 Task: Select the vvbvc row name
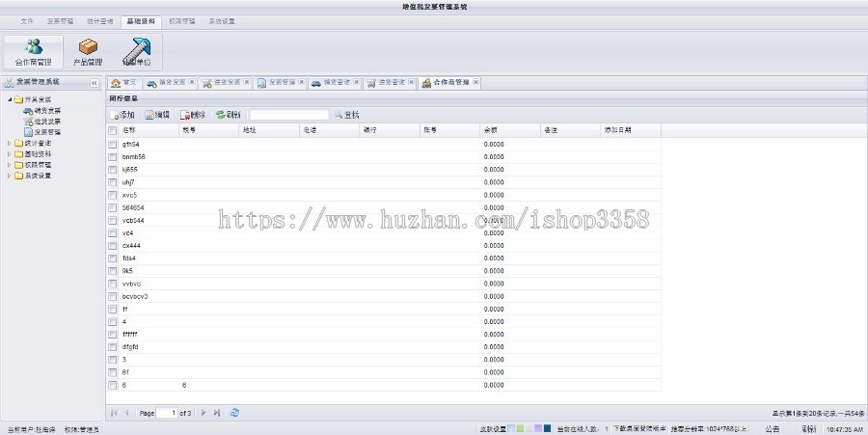(132, 284)
